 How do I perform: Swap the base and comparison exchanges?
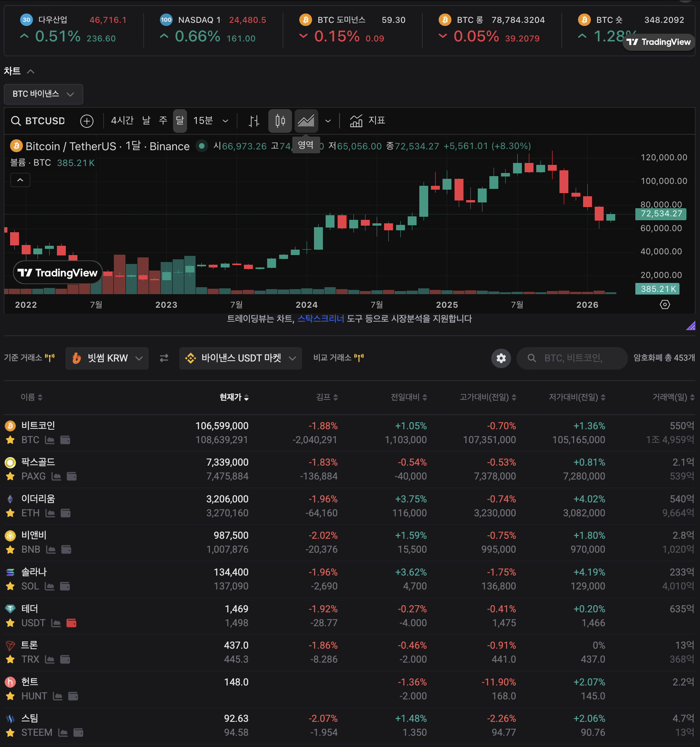[164, 358]
